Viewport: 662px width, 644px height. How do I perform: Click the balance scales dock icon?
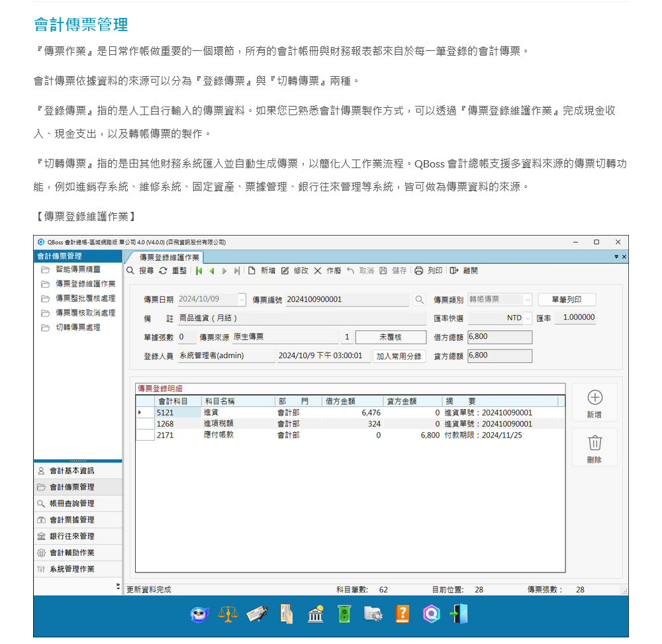coord(228,614)
